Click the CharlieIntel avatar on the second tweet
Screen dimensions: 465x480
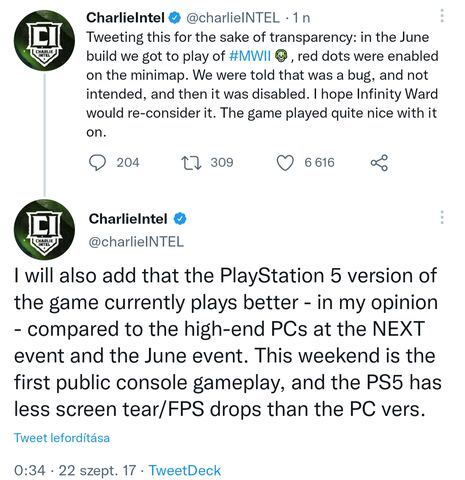[44, 230]
